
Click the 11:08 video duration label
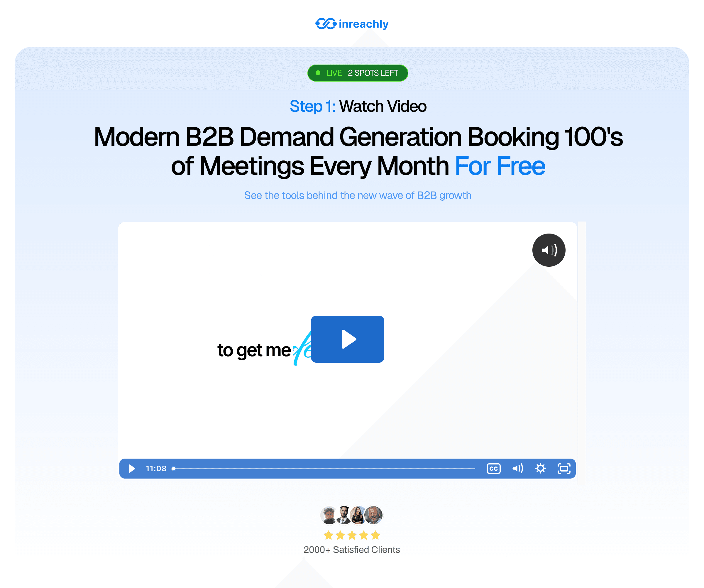point(156,468)
